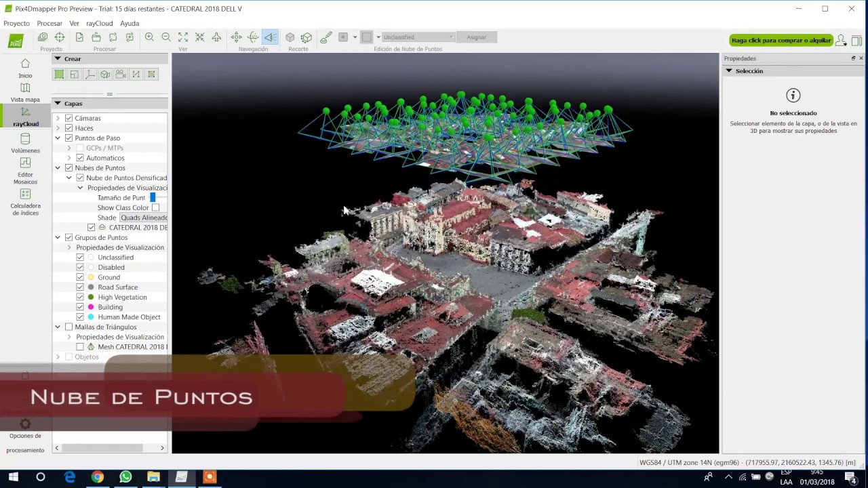The image size is (868, 488).
Task: Select the standard navigation mode icon
Action: click(x=236, y=37)
